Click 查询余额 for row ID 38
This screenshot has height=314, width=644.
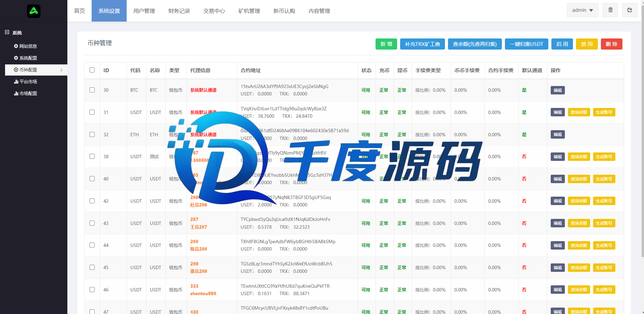[579, 157]
